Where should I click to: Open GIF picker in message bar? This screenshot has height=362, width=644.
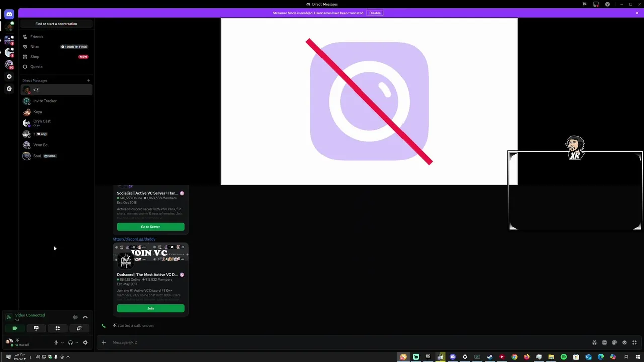pos(604,343)
